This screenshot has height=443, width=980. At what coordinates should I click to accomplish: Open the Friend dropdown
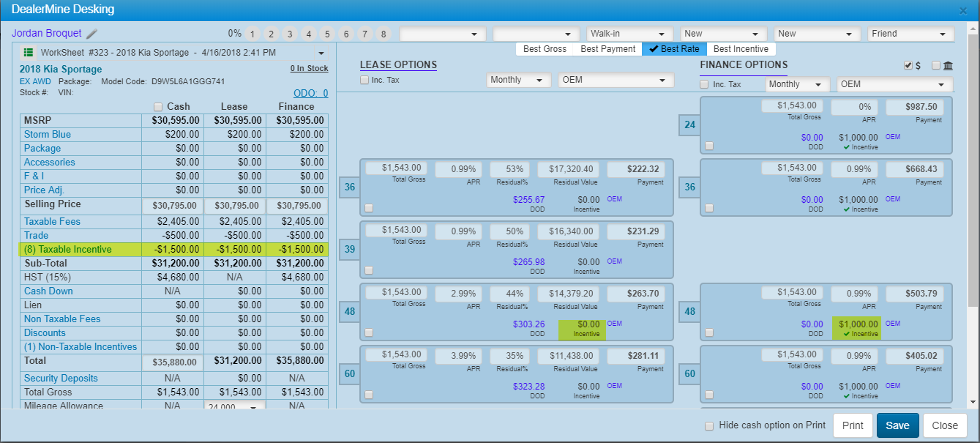(910, 34)
